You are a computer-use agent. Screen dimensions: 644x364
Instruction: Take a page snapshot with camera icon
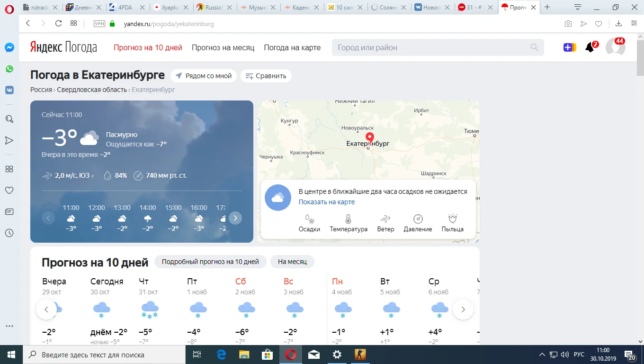tap(568, 24)
